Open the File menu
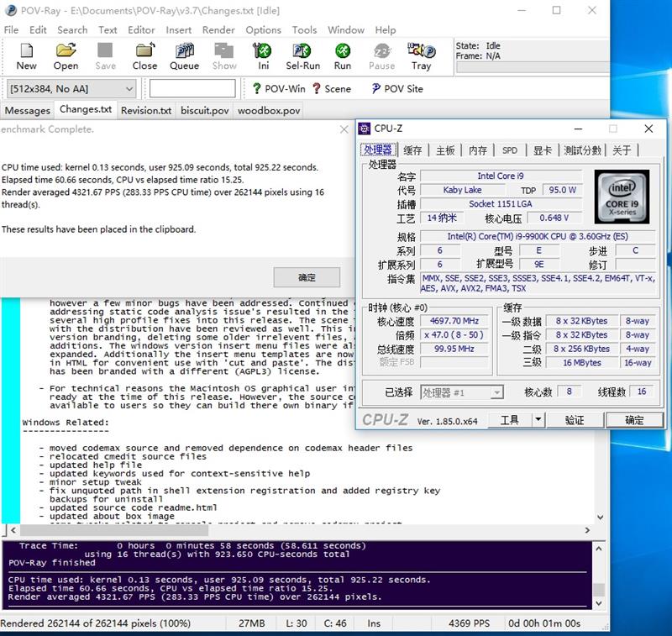The image size is (672, 636). tap(11, 30)
